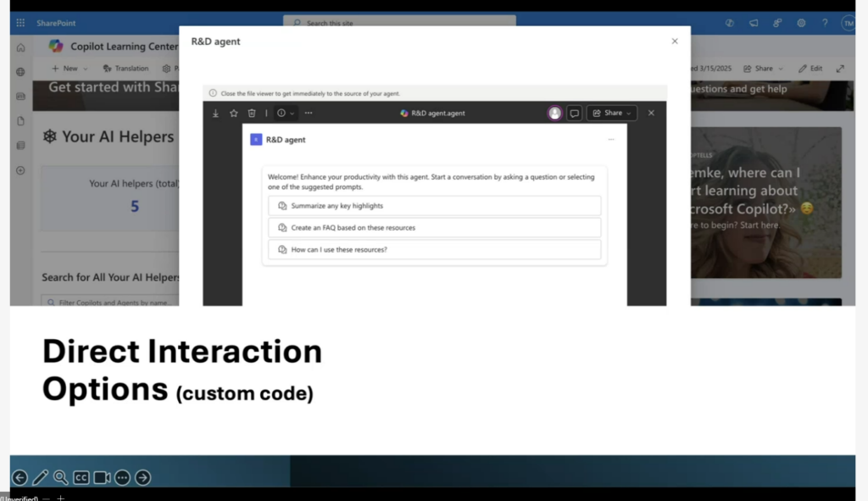Click the help question mark icon
The height and width of the screenshot is (501, 868).
tap(825, 23)
